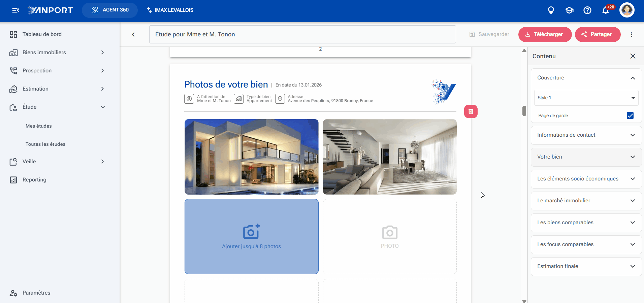
Task: Expand the Votre bien section
Action: point(586,157)
